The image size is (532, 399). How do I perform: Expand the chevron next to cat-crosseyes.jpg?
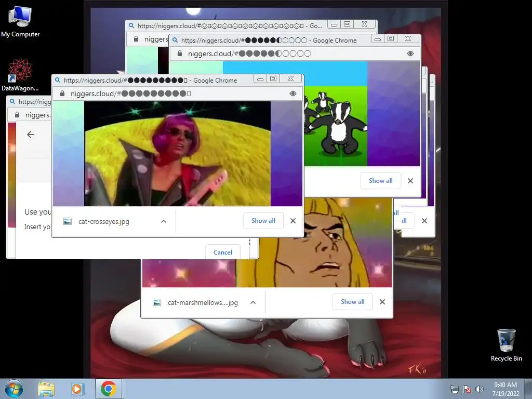click(x=164, y=221)
